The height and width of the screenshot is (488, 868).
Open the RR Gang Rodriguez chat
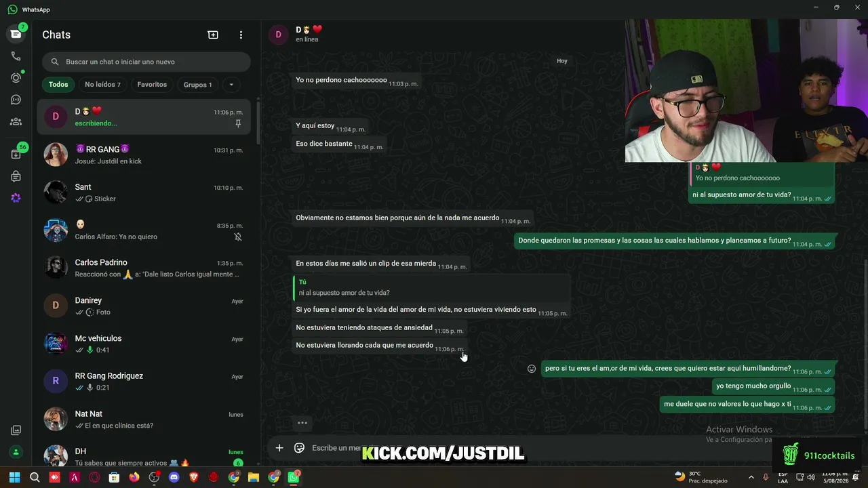144,381
